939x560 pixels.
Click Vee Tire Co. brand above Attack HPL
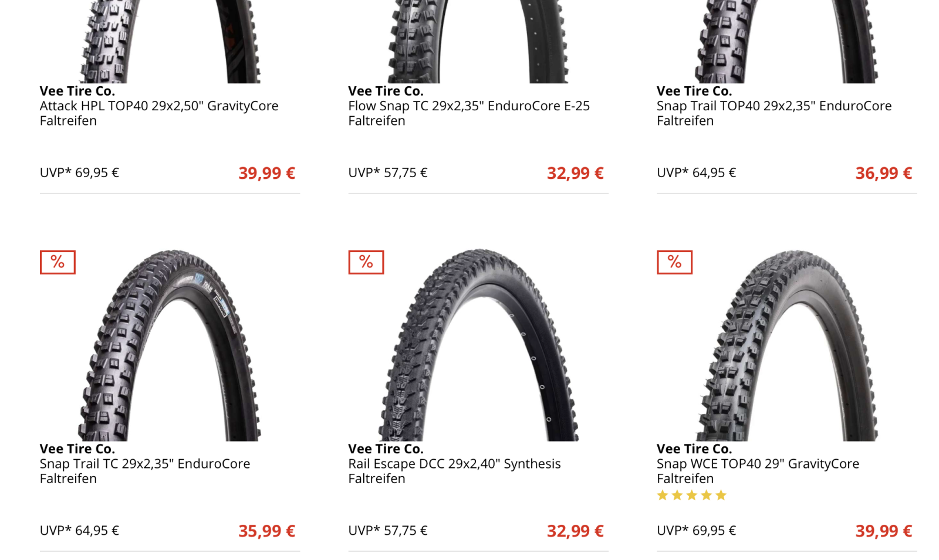(x=77, y=91)
